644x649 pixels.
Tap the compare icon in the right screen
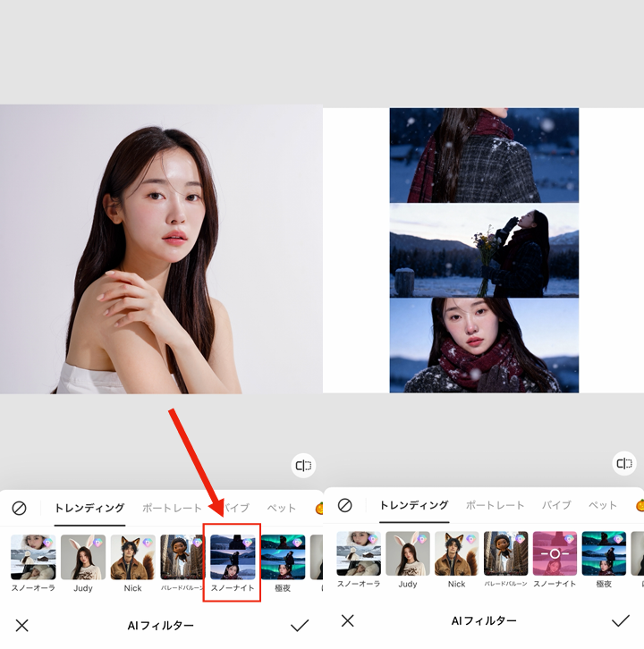(623, 463)
